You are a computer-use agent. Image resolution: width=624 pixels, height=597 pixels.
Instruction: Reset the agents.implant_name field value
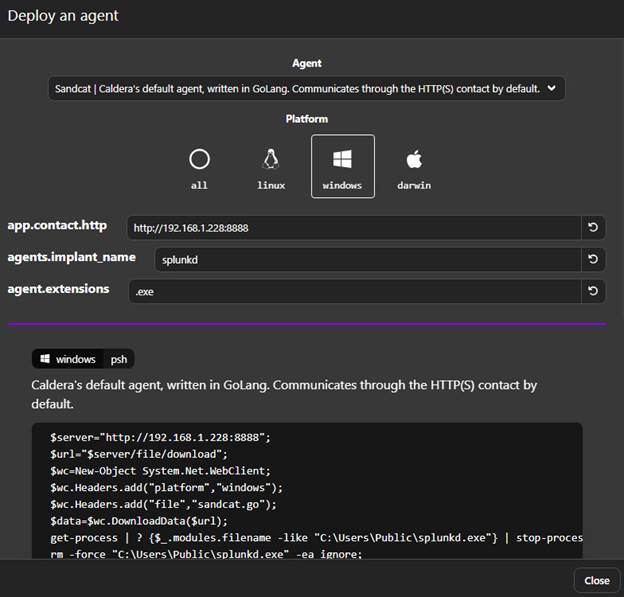coord(593,259)
